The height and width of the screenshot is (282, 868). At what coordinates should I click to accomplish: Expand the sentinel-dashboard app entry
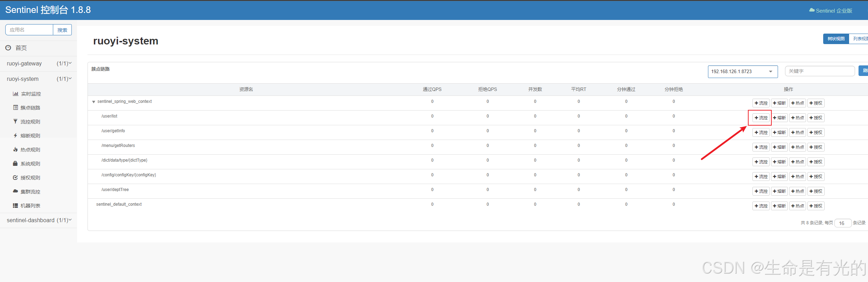click(39, 220)
